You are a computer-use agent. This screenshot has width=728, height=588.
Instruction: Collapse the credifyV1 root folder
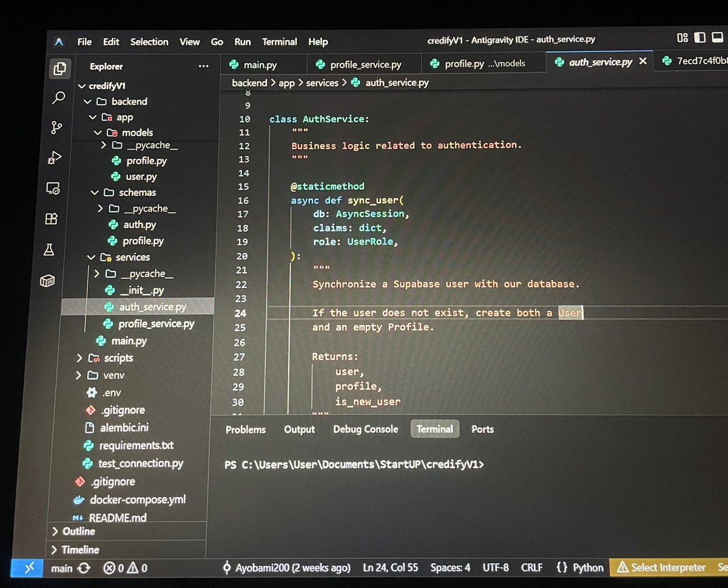point(83,86)
